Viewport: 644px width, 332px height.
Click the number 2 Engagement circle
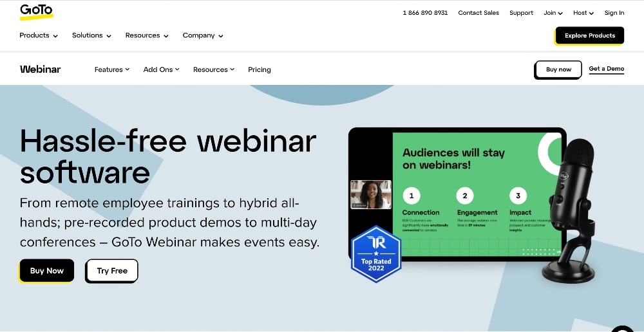pyautogui.click(x=465, y=196)
